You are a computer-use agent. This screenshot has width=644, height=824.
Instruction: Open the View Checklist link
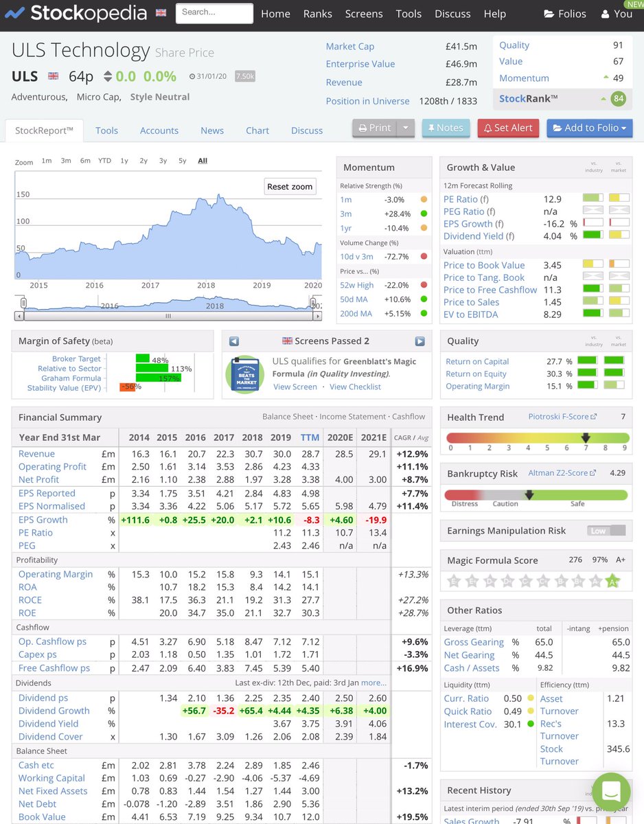pyautogui.click(x=355, y=387)
